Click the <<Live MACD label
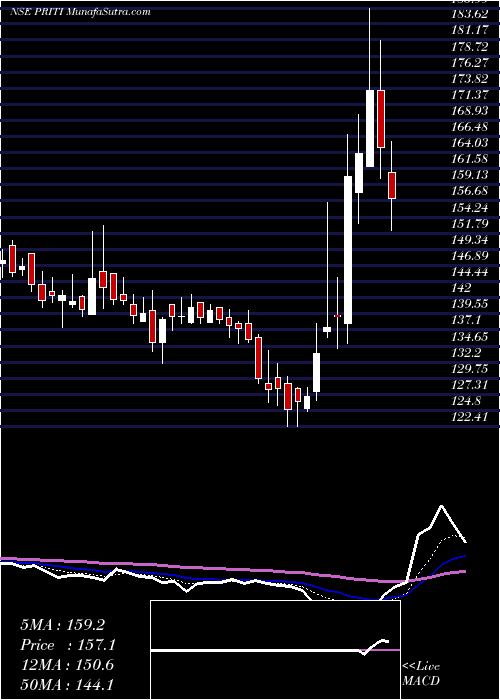Screen dimensions: 500x700 pos(421,674)
